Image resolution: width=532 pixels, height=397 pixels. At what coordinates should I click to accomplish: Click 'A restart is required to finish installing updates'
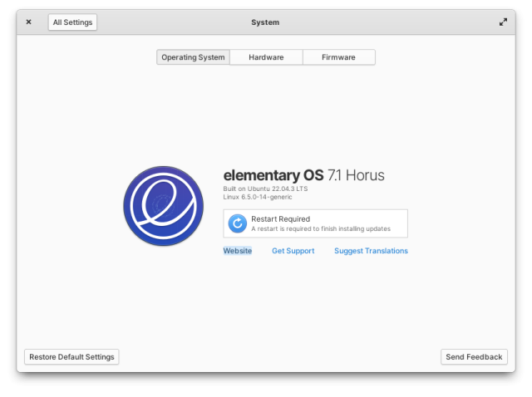321,228
